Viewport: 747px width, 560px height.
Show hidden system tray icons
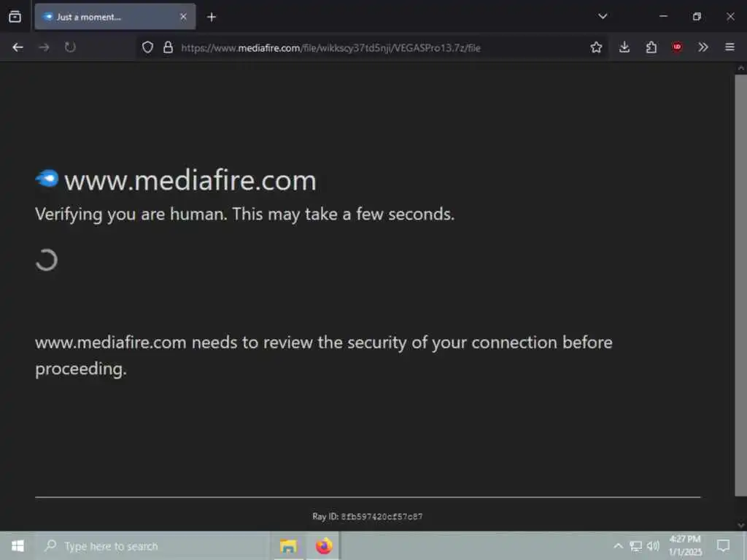pyautogui.click(x=618, y=546)
